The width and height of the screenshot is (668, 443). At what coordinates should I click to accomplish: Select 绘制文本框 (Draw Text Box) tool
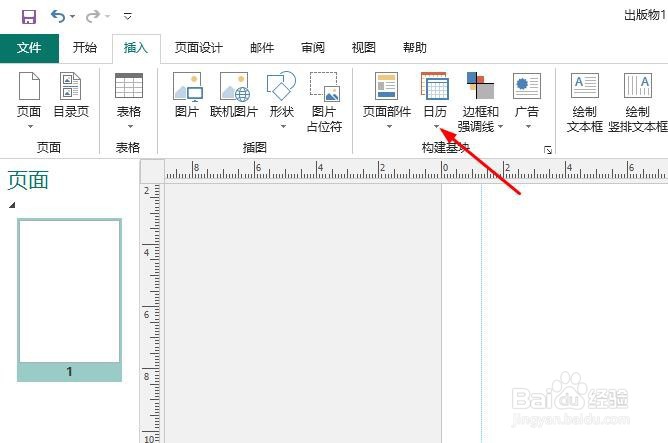click(x=584, y=102)
